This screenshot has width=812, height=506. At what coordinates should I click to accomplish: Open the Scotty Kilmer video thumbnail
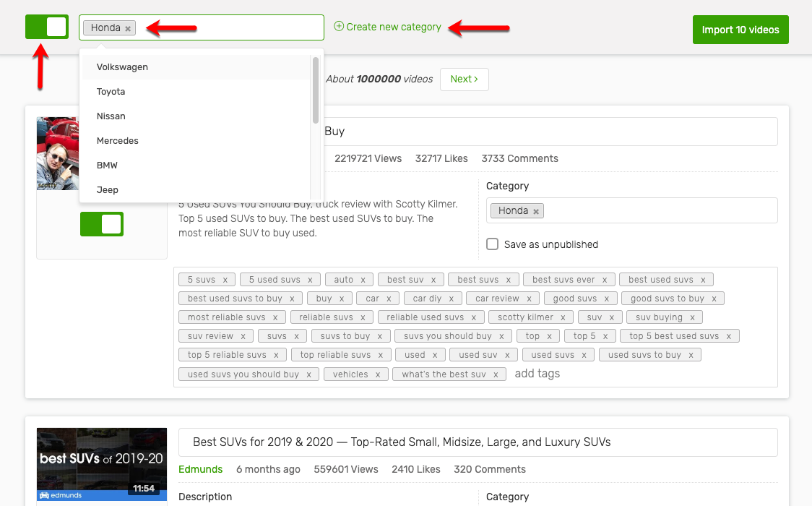coord(58,153)
